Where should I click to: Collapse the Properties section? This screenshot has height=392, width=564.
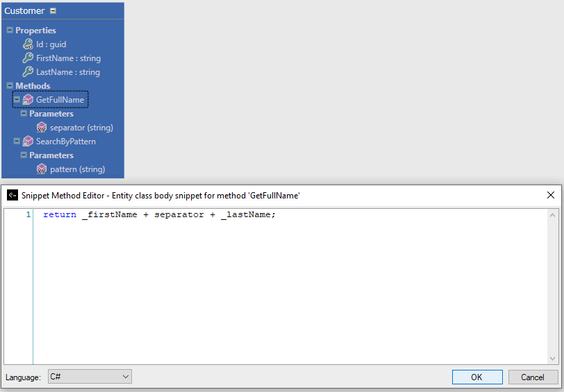coord(10,31)
